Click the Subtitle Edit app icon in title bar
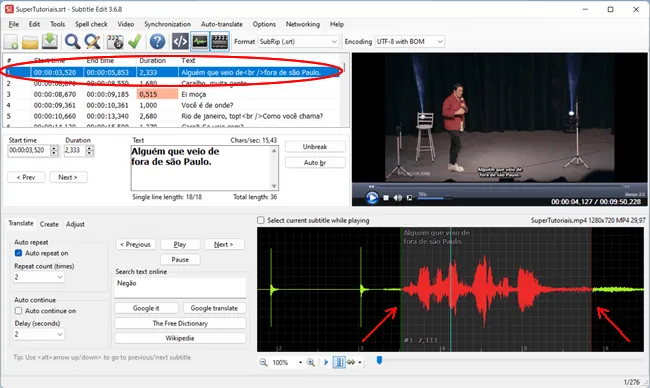The width and height of the screenshot is (650, 388). coord(9,9)
